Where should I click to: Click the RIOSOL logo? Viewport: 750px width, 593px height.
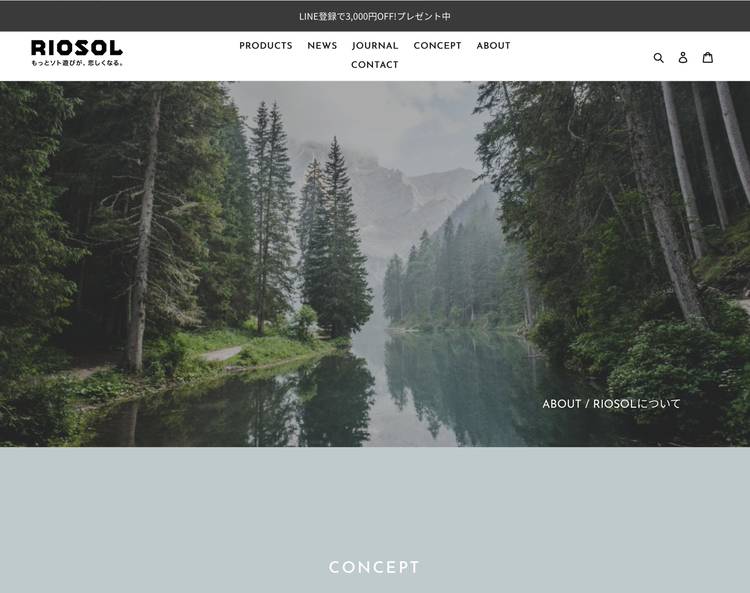coord(77,48)
